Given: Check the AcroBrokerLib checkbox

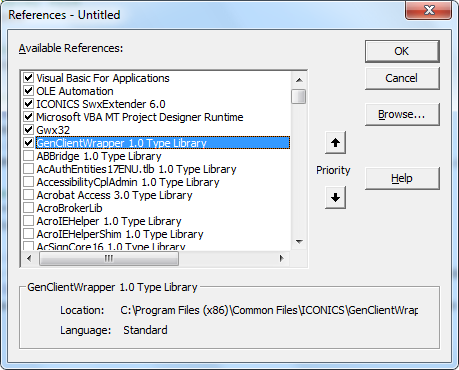Looking at the screenshot, I should [x=29, y=208].
